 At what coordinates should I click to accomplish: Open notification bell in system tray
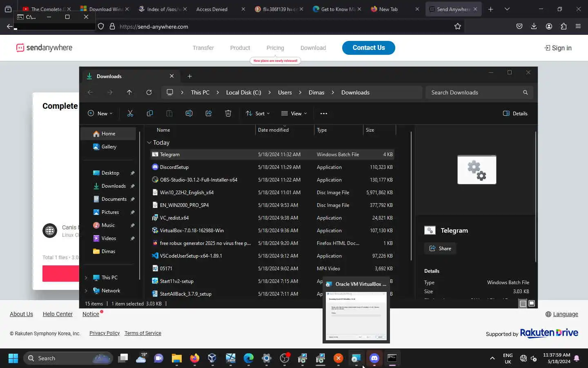tap(577, 358)
